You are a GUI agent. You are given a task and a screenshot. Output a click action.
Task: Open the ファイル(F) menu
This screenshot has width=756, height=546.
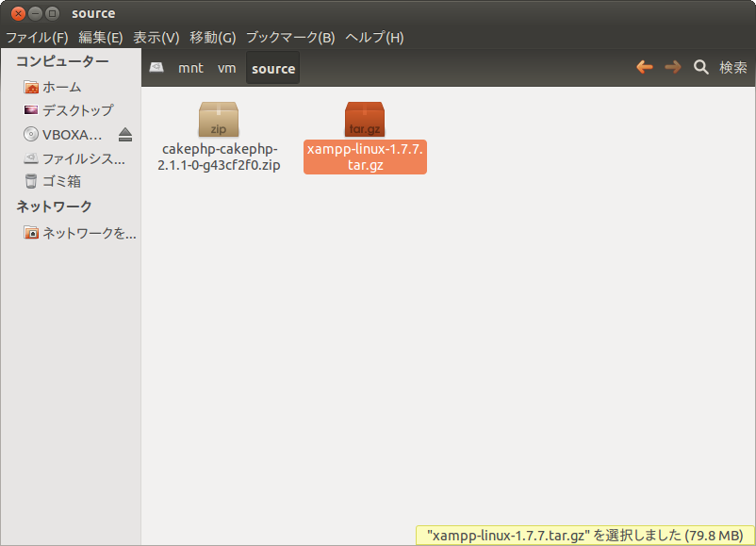click(x=37, y=38)
